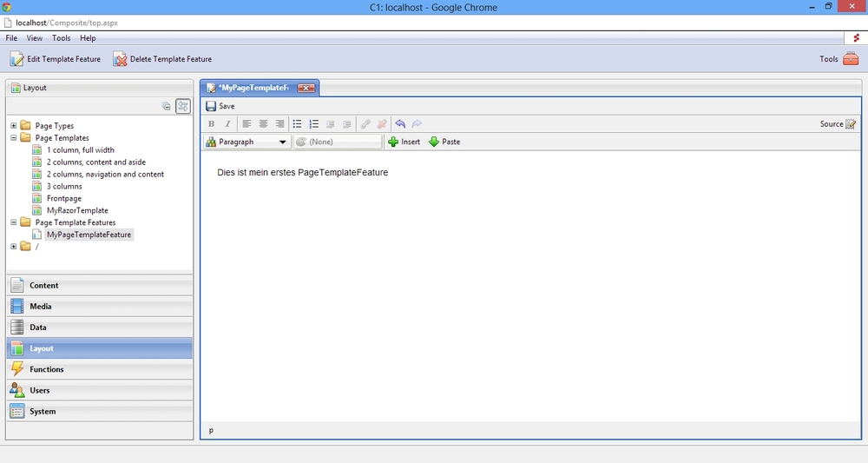The image size is (868, 463).
Task: Close the MyPageTemplateFeature editor tab
Action: [306, 88]
